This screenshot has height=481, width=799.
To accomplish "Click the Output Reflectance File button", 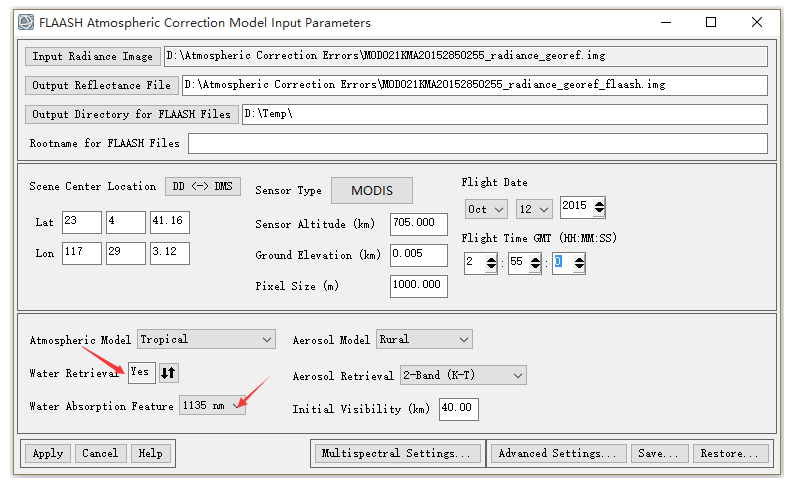I will pos(101,85).
